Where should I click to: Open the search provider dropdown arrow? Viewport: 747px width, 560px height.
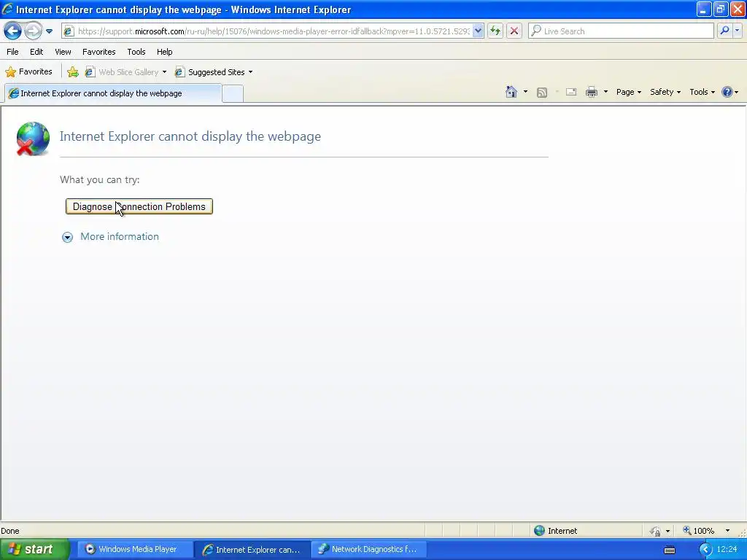tap(737, 31)
